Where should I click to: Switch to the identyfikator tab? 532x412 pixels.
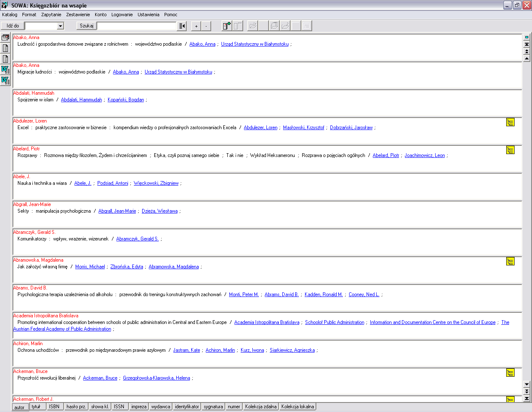(187, 407)
